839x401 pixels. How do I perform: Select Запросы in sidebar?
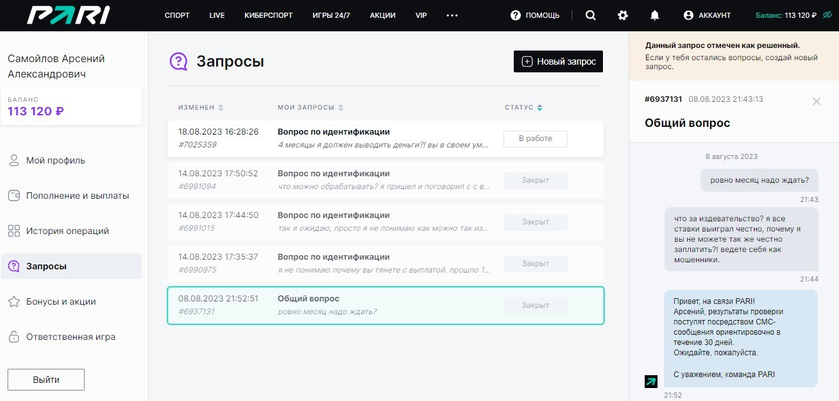click(x=71, y=266)
